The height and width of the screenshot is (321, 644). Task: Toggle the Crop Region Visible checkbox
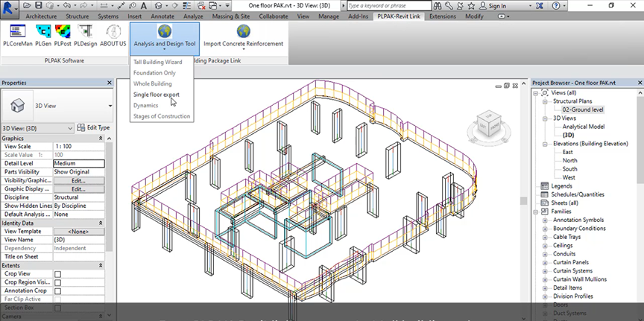click(x=58, y=283)
